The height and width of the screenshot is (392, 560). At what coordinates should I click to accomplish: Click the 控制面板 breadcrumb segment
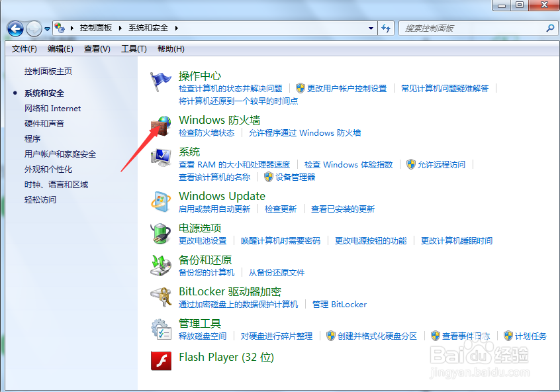pos(96,28)
